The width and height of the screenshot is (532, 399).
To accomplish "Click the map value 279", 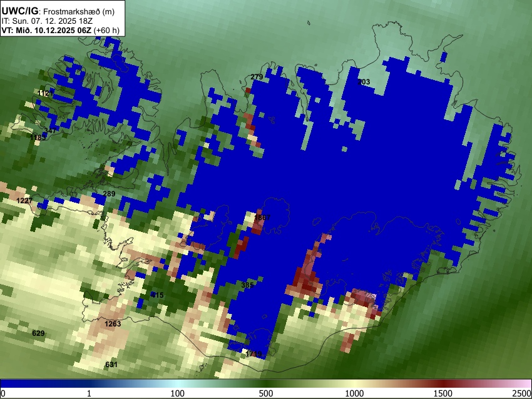I will [x=257, y=77].
